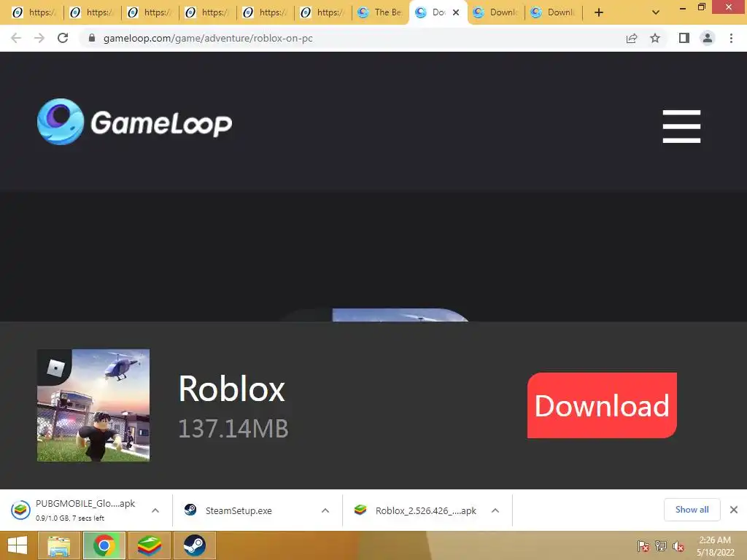Open SteamSetup.exe download item
Viewport: 747px width, 560px height.
point(239,510)
